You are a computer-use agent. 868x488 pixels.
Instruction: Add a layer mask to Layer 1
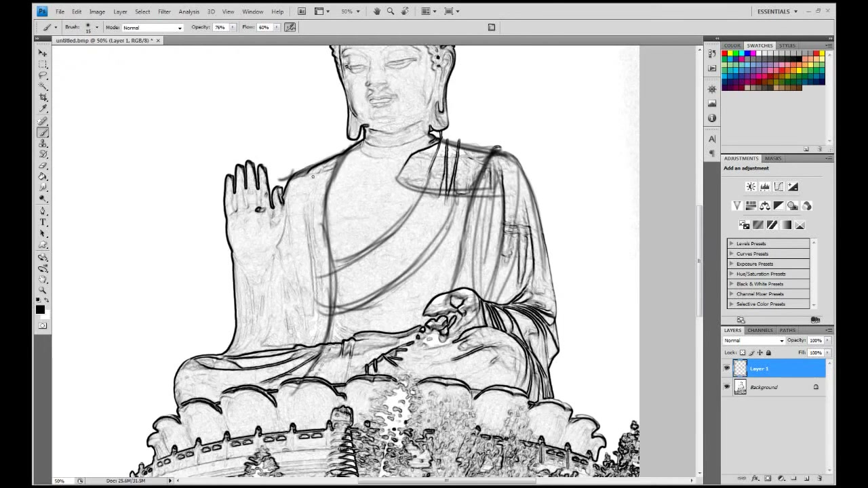768,479
